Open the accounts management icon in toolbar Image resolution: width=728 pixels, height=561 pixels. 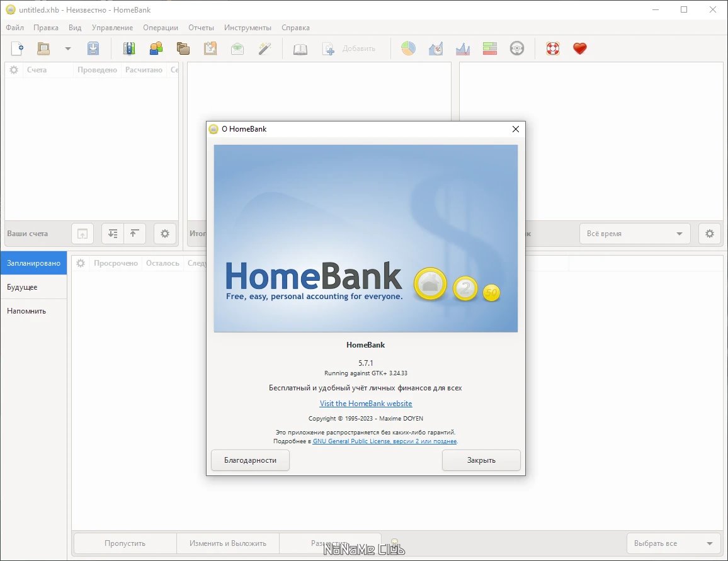129,48
